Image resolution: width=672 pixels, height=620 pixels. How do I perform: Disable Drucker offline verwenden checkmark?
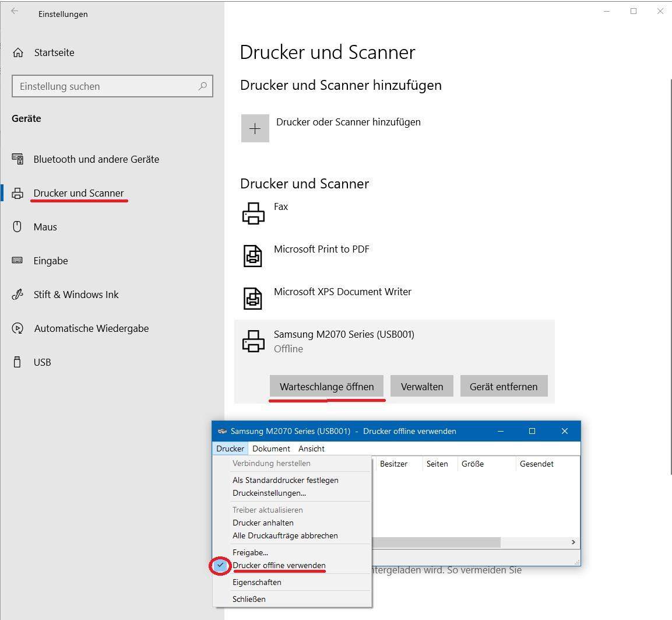279,565
